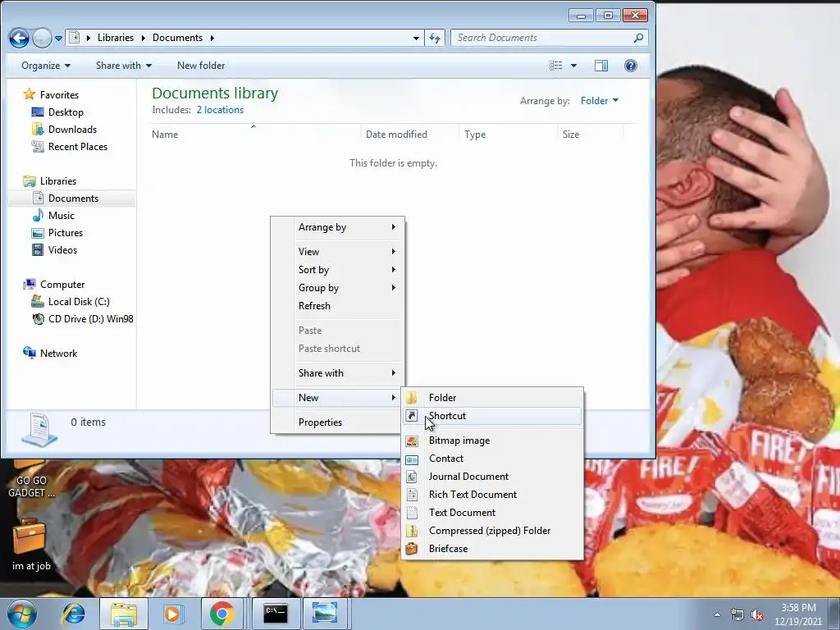Click muted volume tray icon

pyautogui.click(x=757, y=615)
